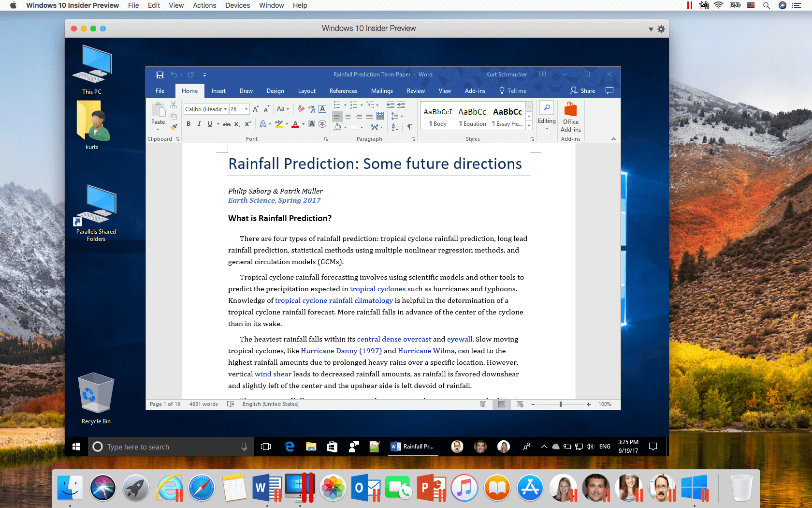Screen dimensions: 812x508
Task: Click the enclose characters circle icon
Action: point(322,124)
